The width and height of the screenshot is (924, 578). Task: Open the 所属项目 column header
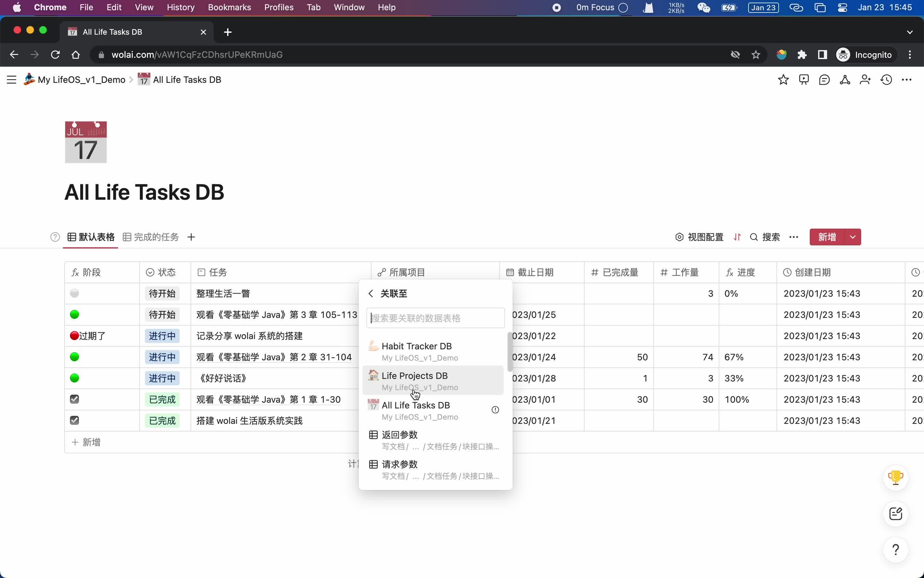coord(435,272)
